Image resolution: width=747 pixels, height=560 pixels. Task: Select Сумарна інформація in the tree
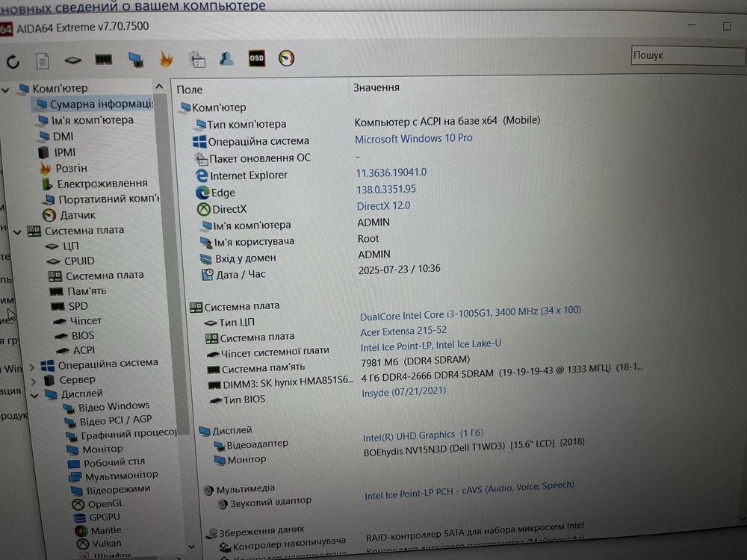pyautogui.click(x=94, y=104)
